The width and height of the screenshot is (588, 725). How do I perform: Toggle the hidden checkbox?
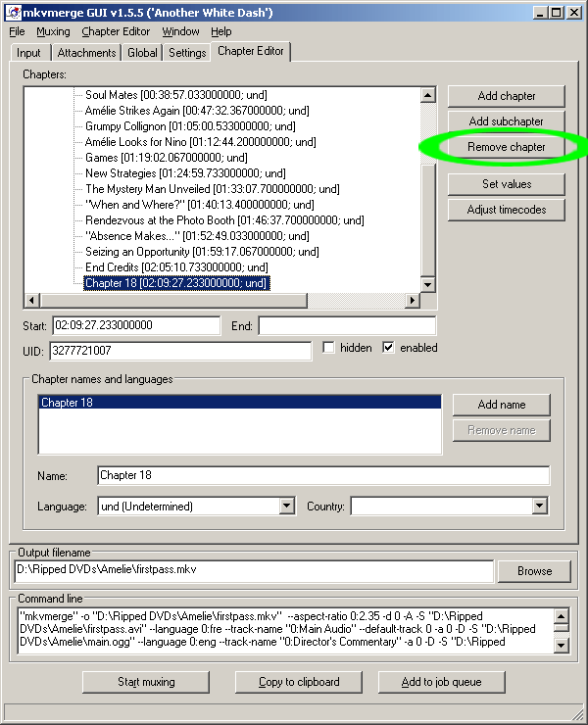click(328, 347)
